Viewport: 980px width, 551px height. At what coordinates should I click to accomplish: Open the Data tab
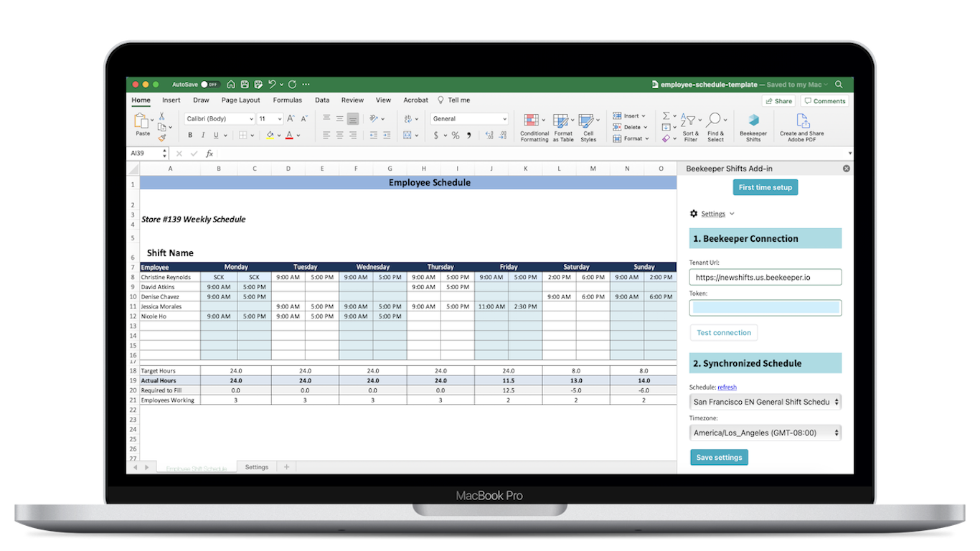pyautogui.click(x=322, y=100)
